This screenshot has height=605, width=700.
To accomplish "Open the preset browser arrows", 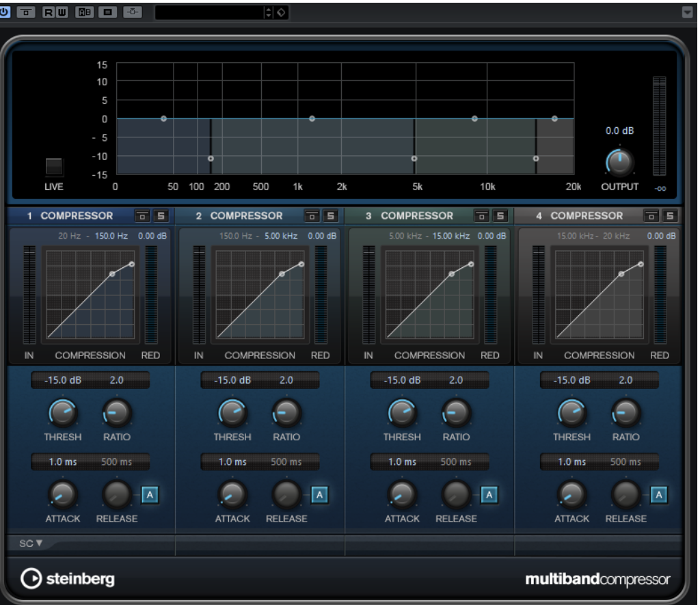I will point(268,12).
